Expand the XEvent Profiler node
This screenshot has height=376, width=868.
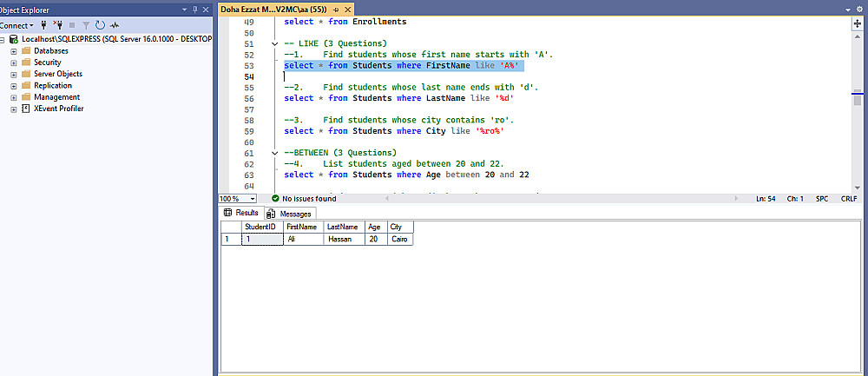point(14,109)
